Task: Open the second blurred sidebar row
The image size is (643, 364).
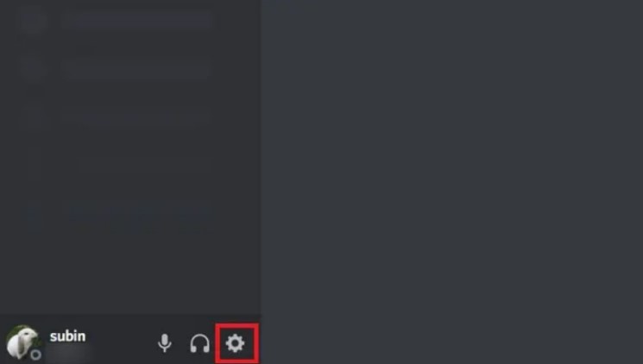Action: coord(136,68)
